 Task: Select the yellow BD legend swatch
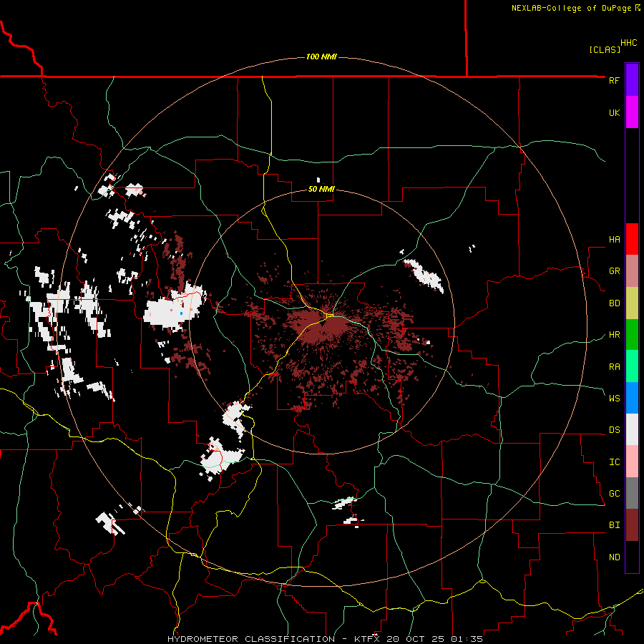pos(632,303)
